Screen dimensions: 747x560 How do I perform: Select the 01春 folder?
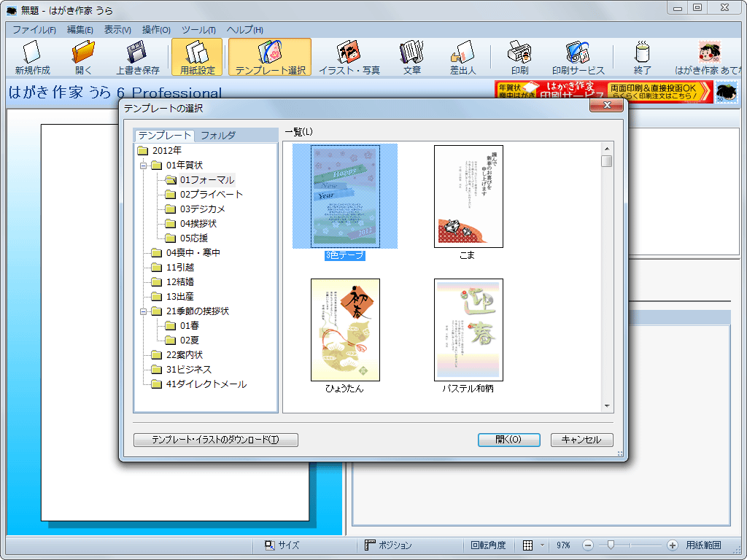(182, 326)
